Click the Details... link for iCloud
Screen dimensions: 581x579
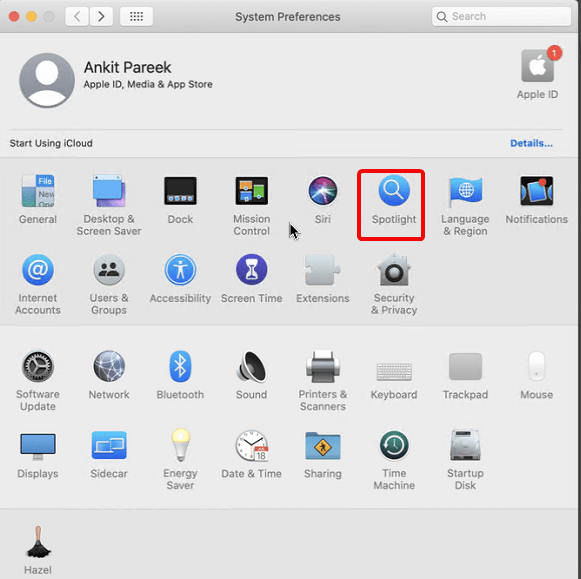[x=531, y=143]
